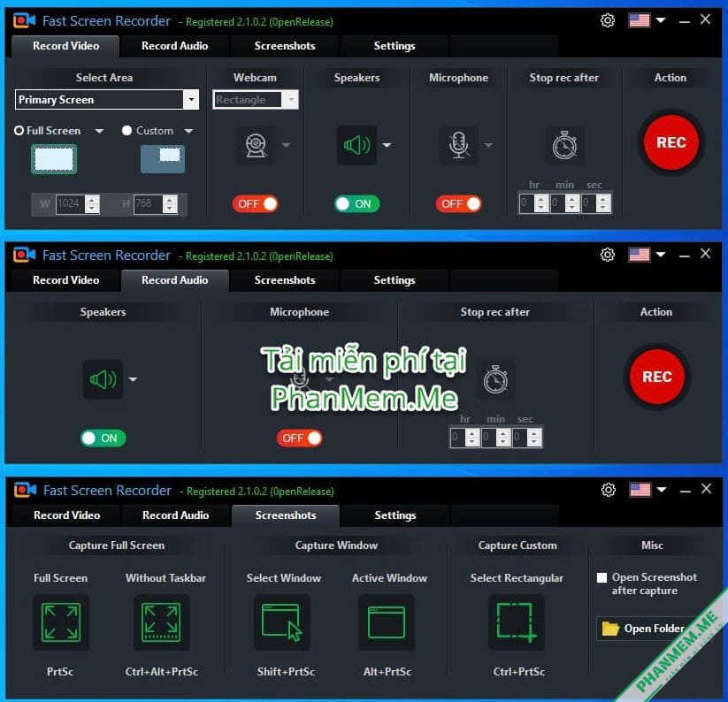This screenshot has height=702, width=728.
Task: Toggle webcam OFF switch
Action: coord(255,203)
